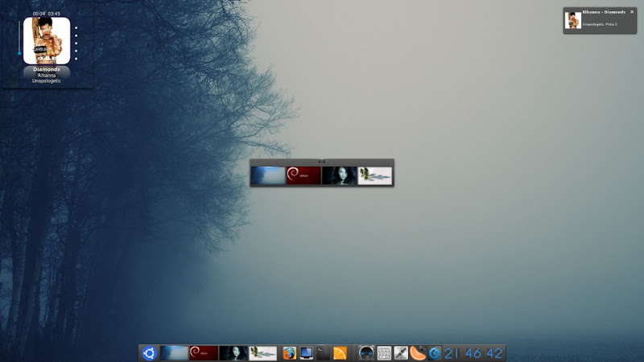Image resolution: width=644 pixels, height=362 pixels.
Task: Open the music player icon in the panel
Action: (x=366, y=353)
